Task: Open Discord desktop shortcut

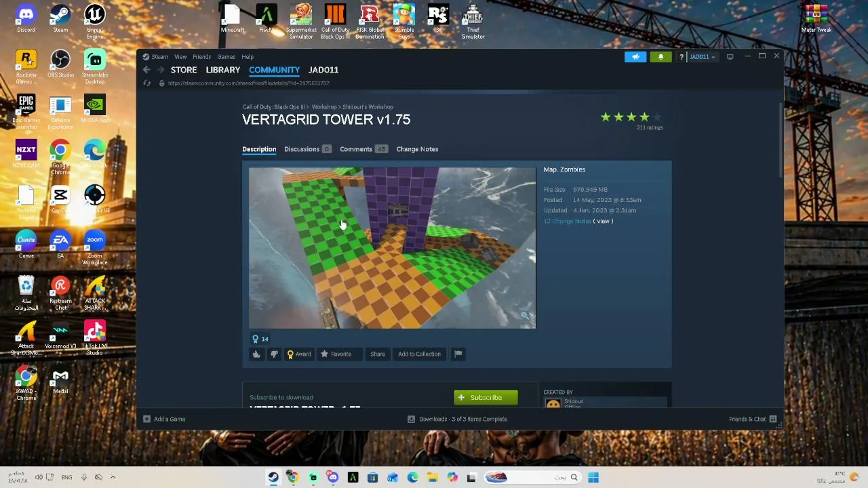Action: [26, 19]
